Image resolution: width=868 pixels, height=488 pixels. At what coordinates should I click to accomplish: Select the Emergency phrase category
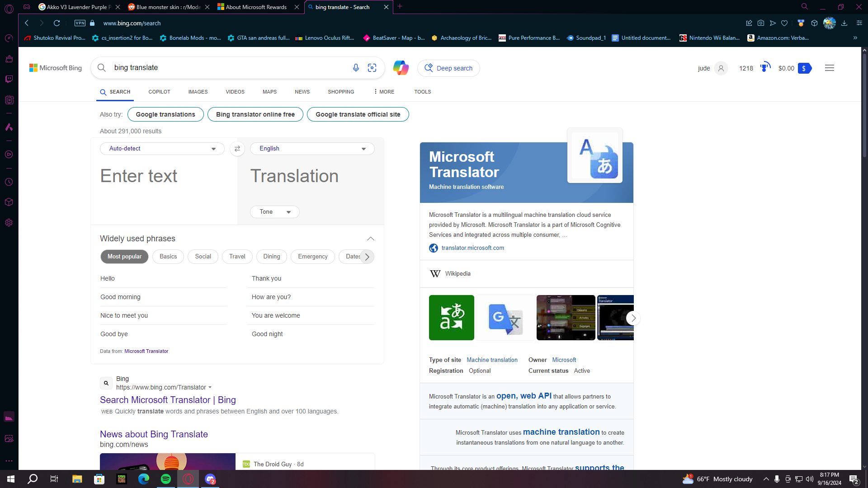(313, 257)
